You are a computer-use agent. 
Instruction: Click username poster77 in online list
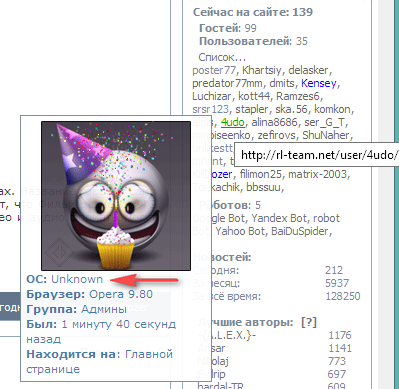coord(214,70)
